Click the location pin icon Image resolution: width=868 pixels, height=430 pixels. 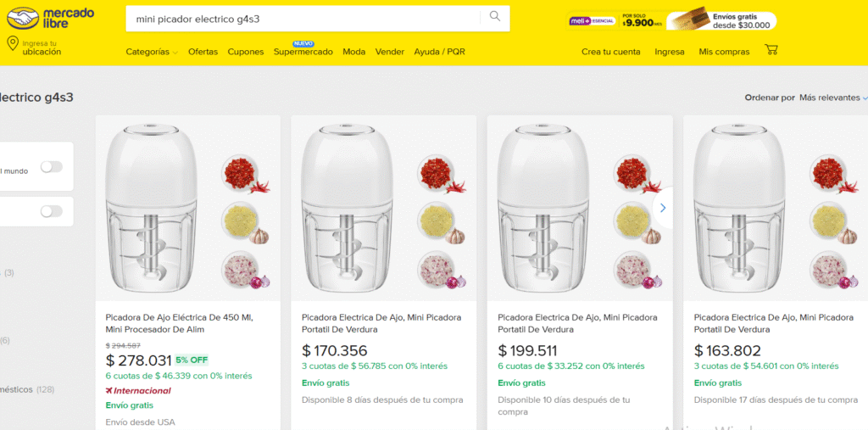[13, 44]
